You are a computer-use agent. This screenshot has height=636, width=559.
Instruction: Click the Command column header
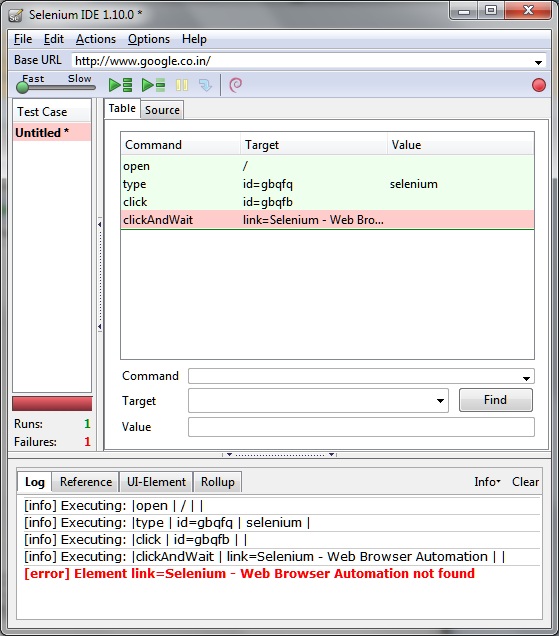click(181, 145)
